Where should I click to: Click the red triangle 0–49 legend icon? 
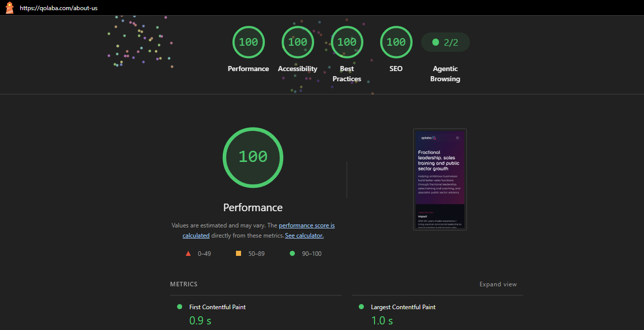point(188,253)
